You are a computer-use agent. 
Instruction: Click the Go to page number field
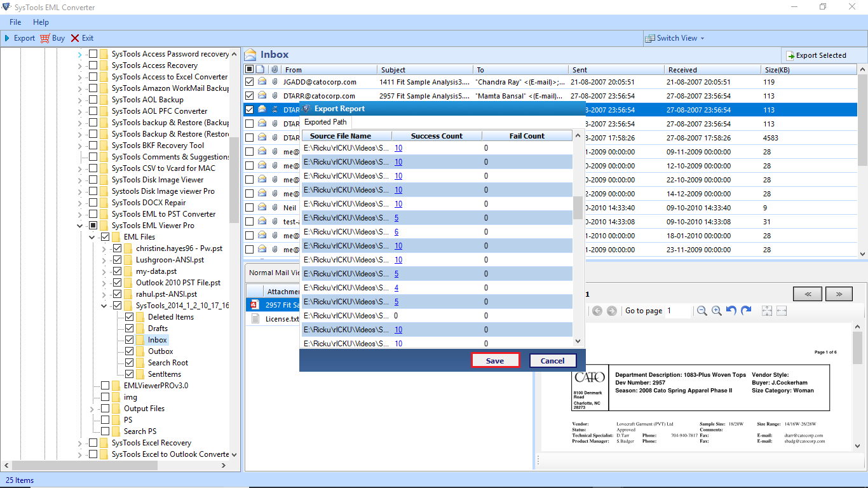click(x=679, y=311)
